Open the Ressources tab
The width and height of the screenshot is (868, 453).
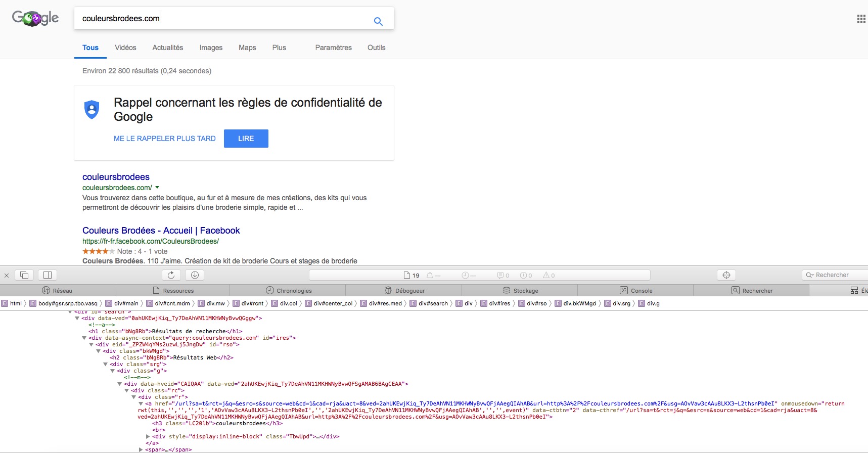(x=173, y=291)
